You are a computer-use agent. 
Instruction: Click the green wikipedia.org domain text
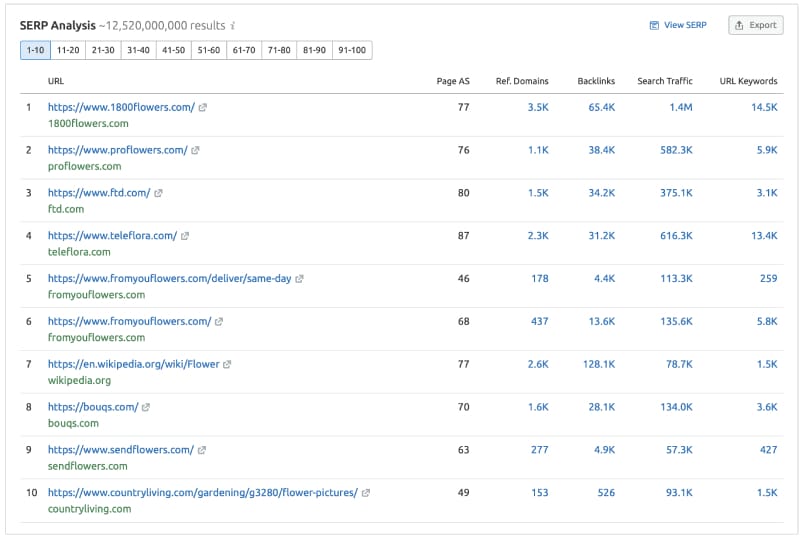coord(79,380)
